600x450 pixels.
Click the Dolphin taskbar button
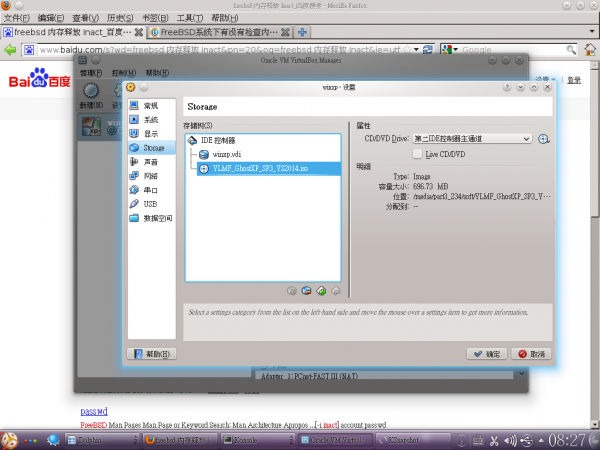pos(102,440)
